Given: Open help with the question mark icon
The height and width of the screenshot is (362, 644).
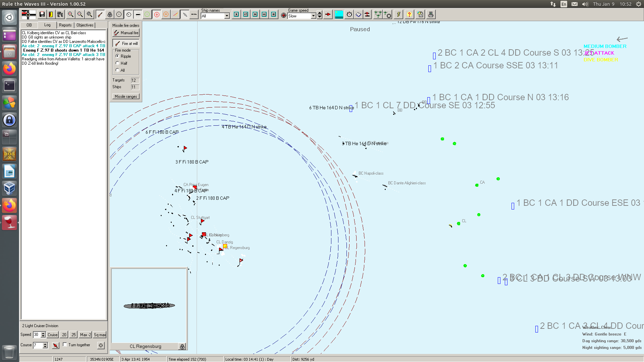Looking at the screenshot, I should pos(409,14).
